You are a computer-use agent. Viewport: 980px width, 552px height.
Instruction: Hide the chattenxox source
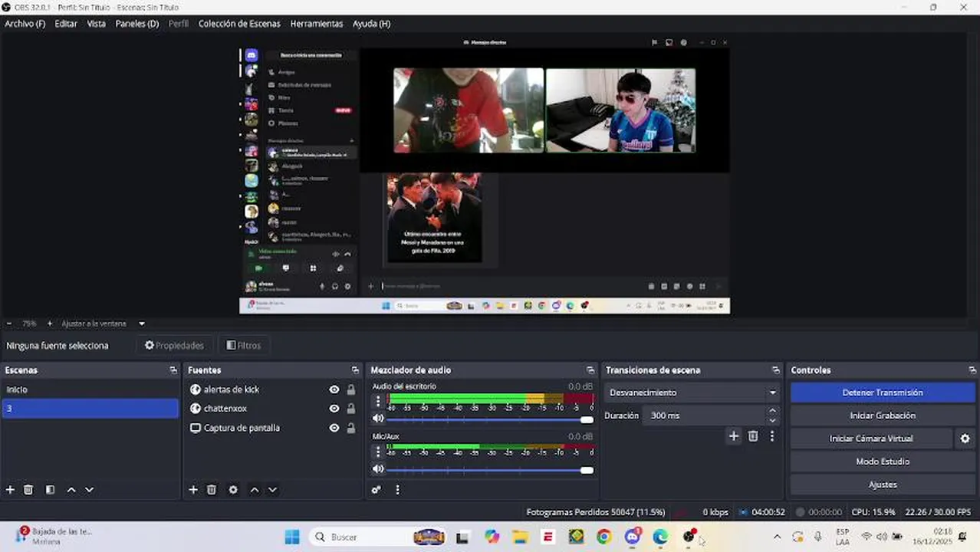click(x=334, y=409)
